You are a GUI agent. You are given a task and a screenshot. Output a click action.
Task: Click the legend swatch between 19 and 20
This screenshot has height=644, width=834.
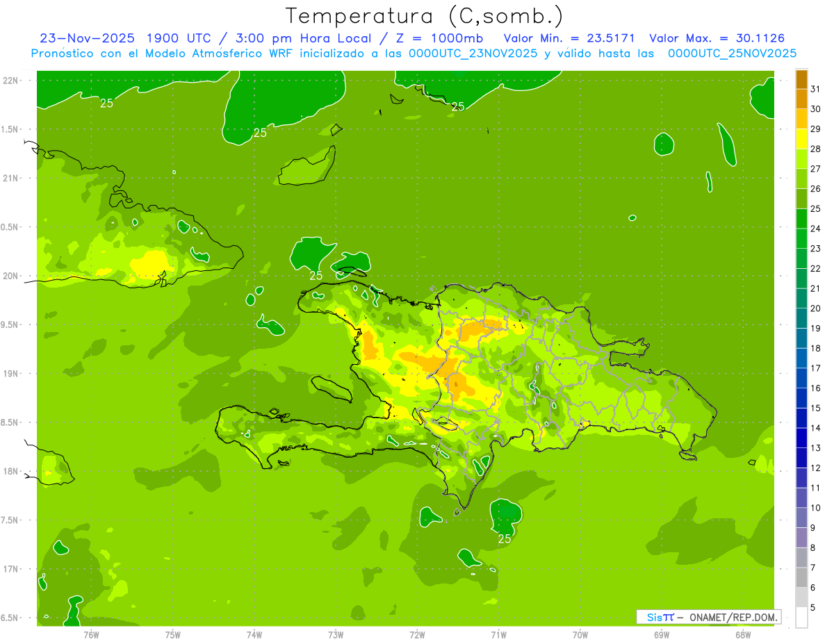pos(801,319)
